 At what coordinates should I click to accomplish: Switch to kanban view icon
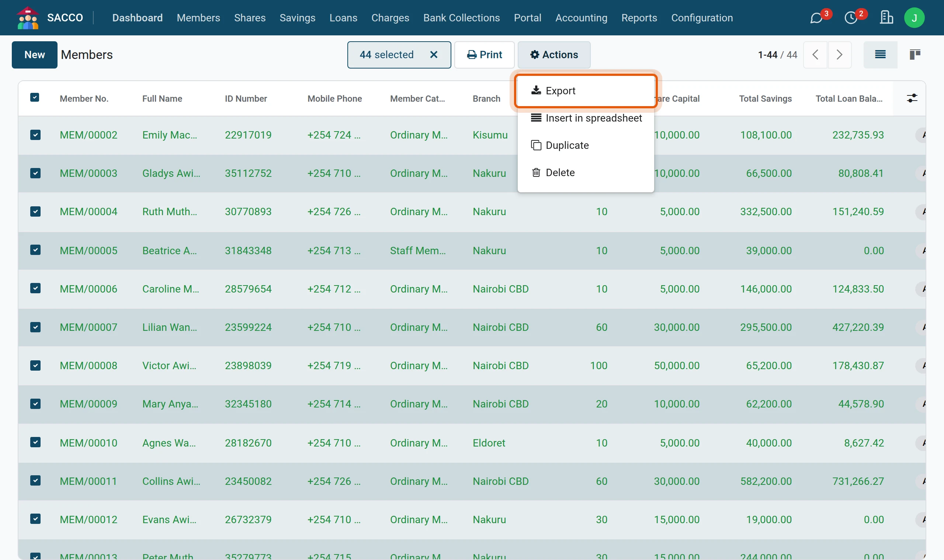click(914, 55)
